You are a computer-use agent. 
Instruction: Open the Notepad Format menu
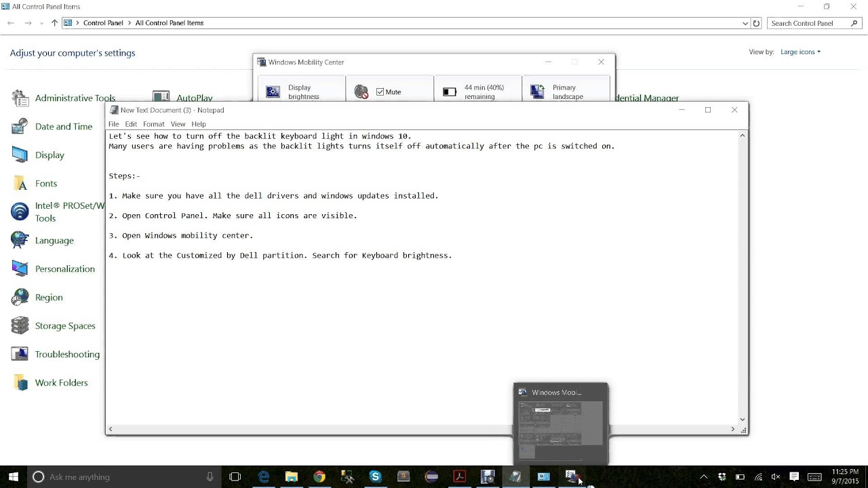153,124
